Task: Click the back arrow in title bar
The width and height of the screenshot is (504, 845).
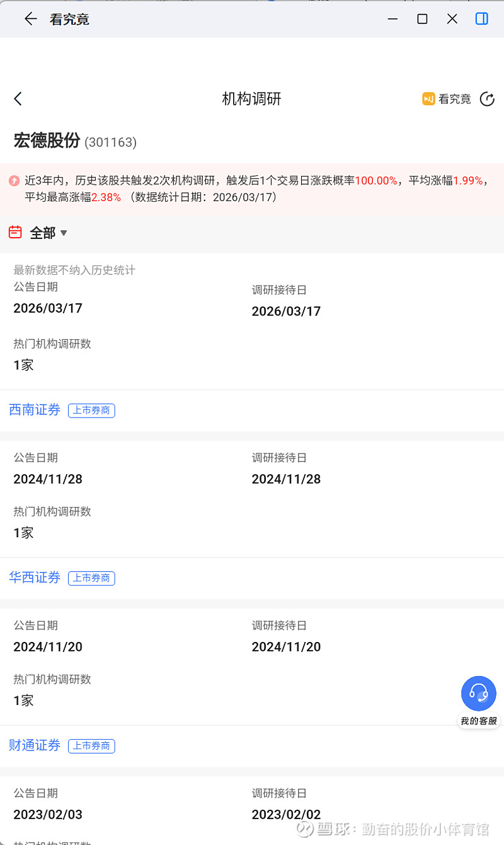Action: 30,19
